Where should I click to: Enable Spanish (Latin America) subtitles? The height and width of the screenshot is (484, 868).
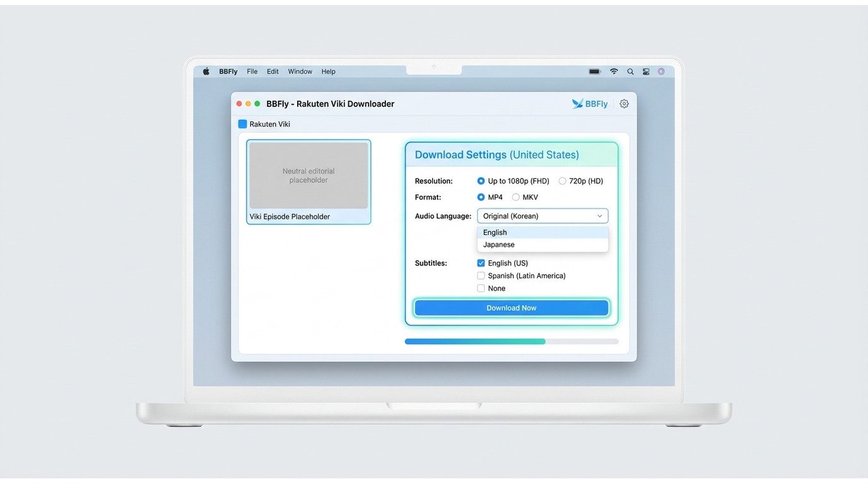click(x=481, y=276)
